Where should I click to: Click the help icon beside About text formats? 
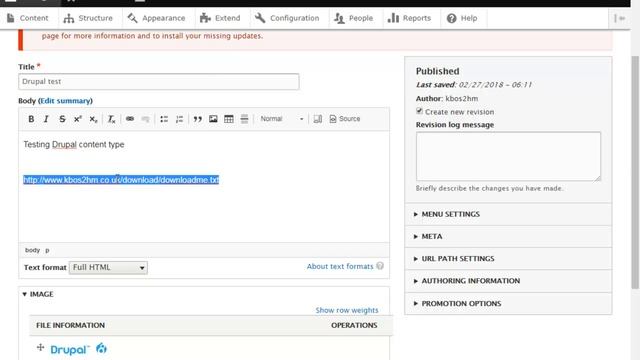[380, 266]
